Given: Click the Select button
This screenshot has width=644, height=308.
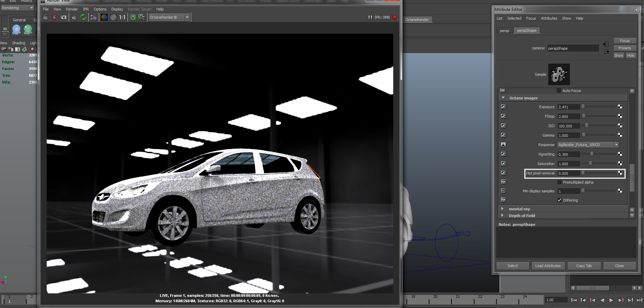Looking at the screenshot, I should [513, 266].
